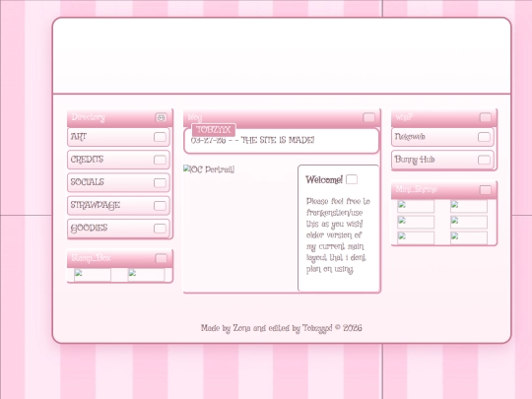Click the TOBZYIX tag on the blog box
Screen dimensions: 532x399
point(214,130)
